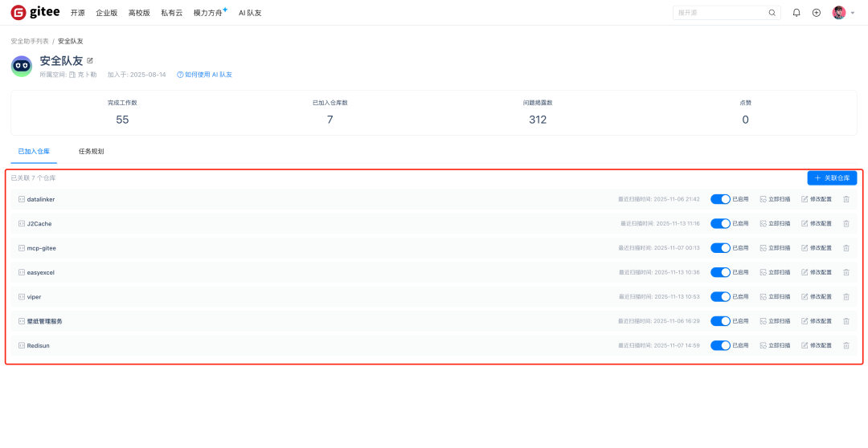
Task: Open 修改配置 for 壁纸管理服务 repository
Action: (817, 321)
